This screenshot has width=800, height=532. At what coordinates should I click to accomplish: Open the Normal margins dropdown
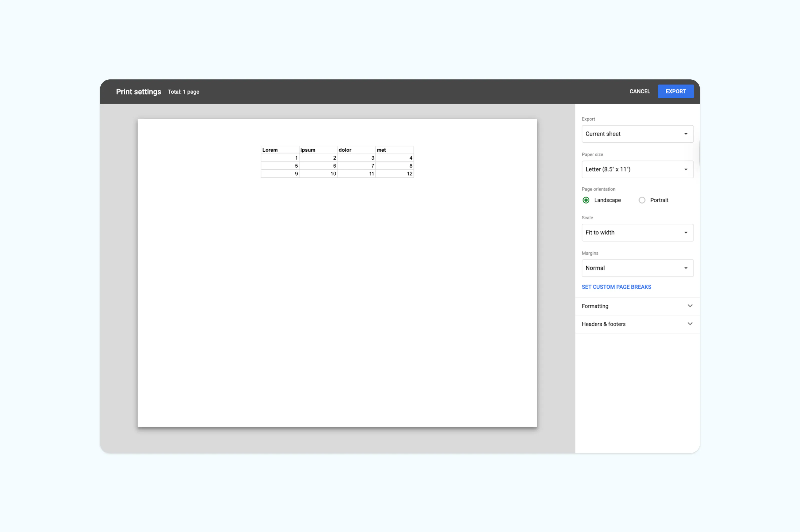[x=637, y=268]
